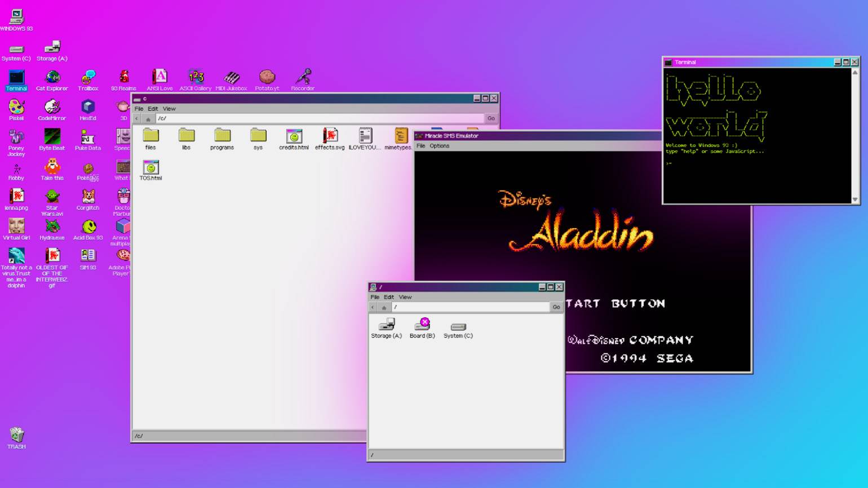Launch the Trollbox chat icon
Screen dimensions: 868x488
click(x=88, y=78)
